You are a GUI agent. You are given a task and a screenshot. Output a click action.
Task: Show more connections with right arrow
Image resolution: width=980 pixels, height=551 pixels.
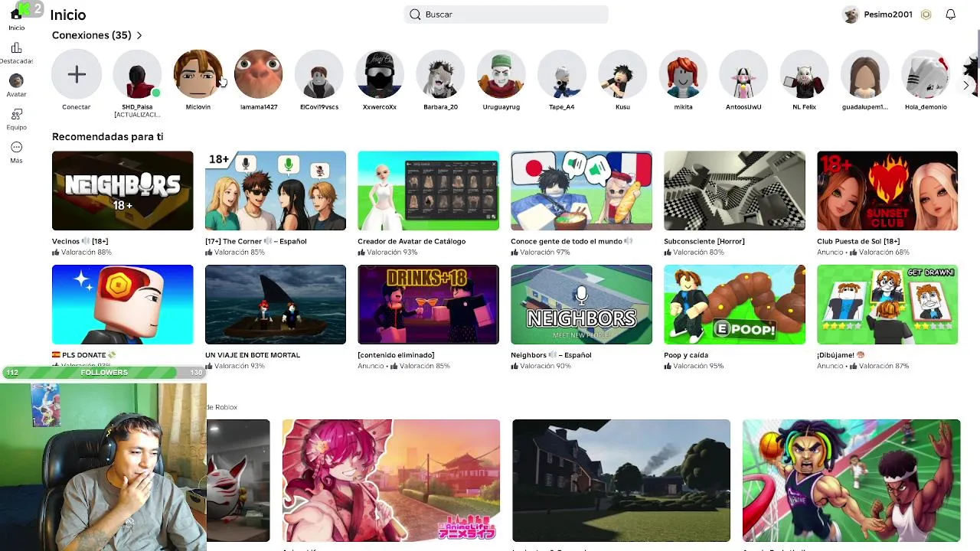966,85
